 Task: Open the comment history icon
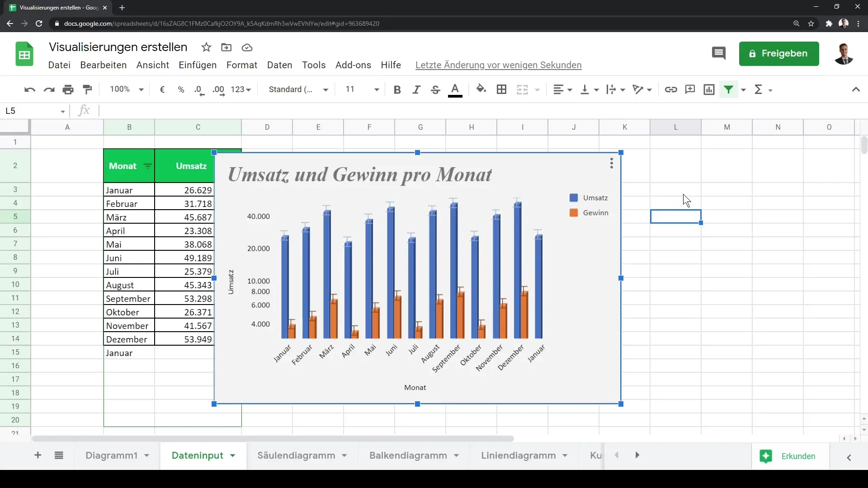coord(718,53)
